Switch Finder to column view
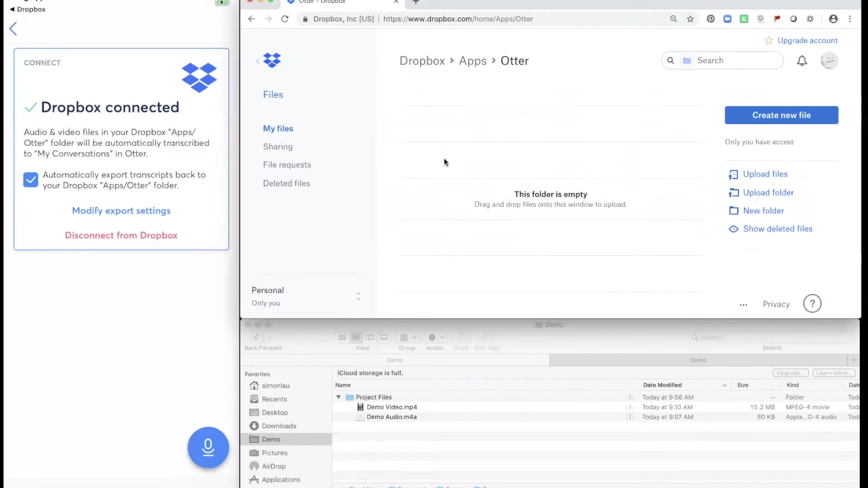Viewport: 868px width, 488px height. pyautogui.click(x=370, y=338)
